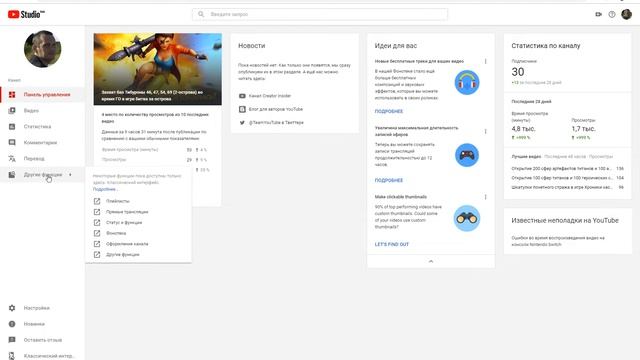This screenshot has height=360, width=640.
Task: Click the external link icon beside Фонотека
Action: click(97, 233)
